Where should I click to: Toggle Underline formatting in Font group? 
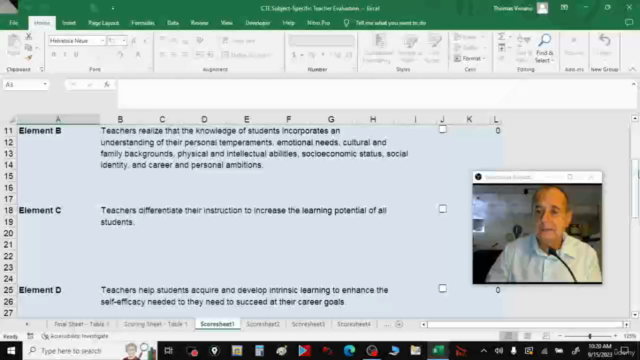(76, 54)
